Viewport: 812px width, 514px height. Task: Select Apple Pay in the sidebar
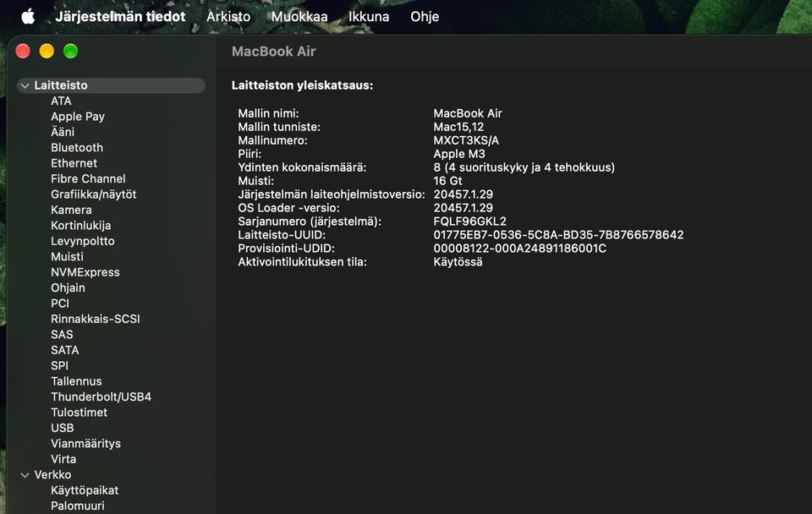click(78, 117)
